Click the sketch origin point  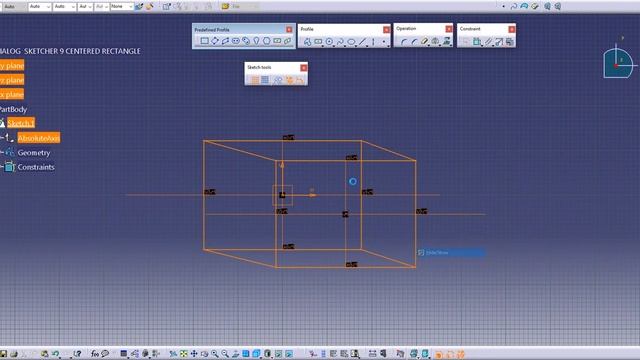[x=282, y=195]
